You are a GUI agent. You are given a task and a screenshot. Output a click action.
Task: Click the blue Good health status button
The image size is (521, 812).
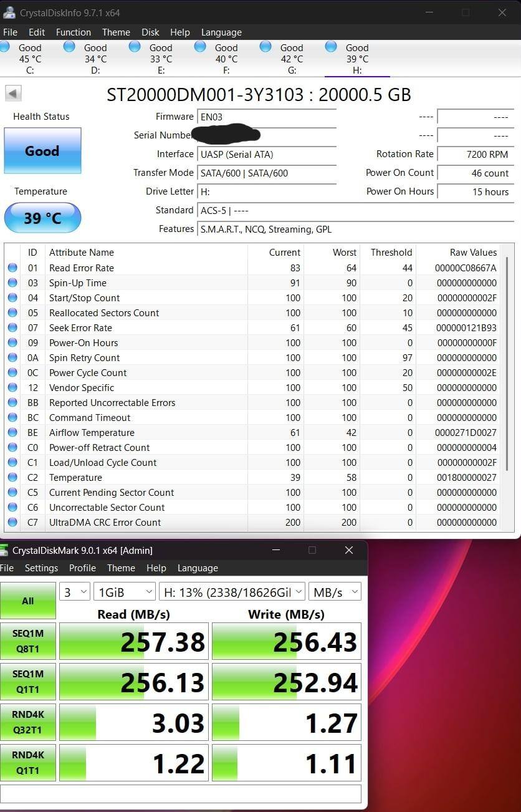click(x=42, y=151)
